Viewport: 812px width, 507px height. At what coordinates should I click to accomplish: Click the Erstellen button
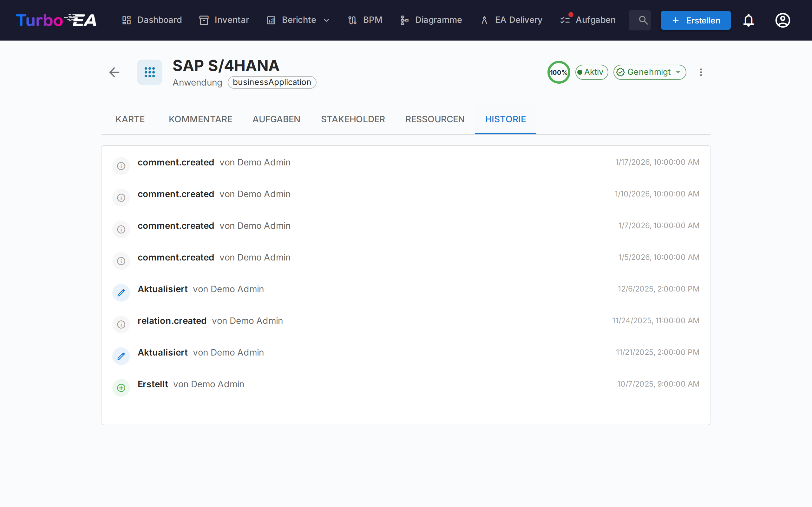pyautogui.click(x=696, y=21)
